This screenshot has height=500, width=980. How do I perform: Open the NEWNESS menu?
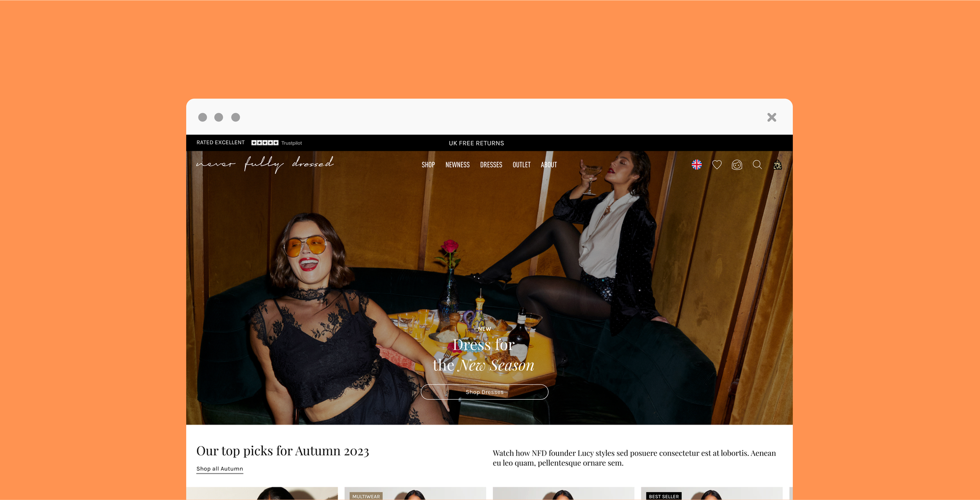pos(457,165)
